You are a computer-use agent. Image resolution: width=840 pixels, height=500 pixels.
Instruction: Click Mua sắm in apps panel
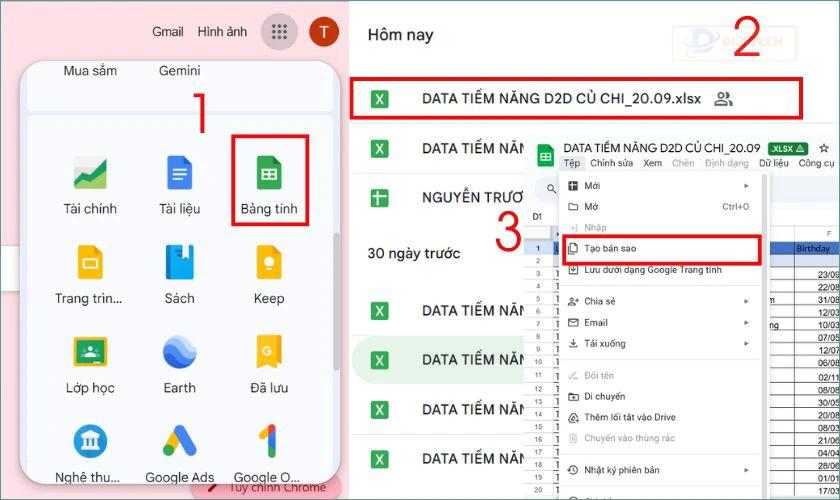point(90,71)
